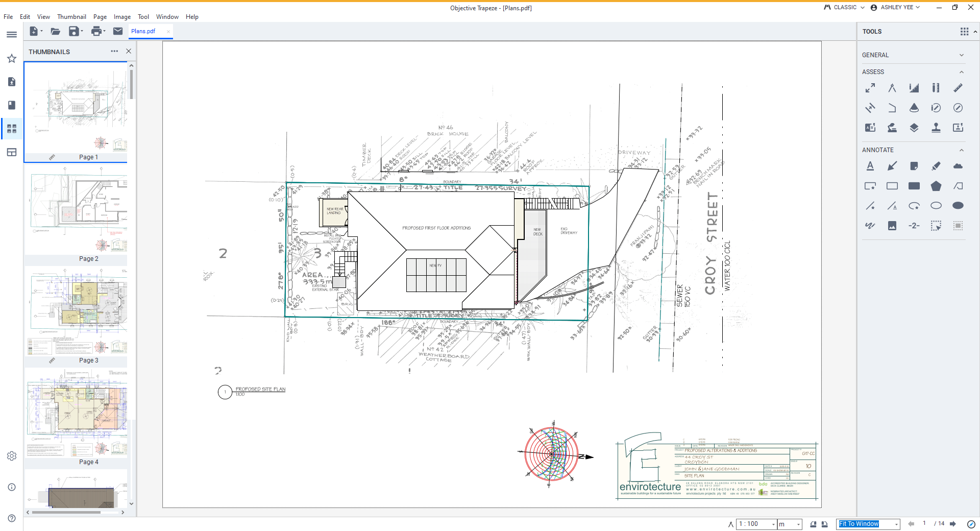Viewport: 980px width, 531px height.
Task: Open the 1:100 scale dropdown
Action: [x=773, y=524]
